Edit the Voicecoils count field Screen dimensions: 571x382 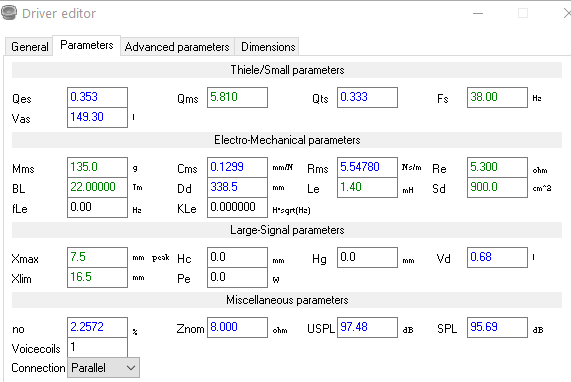[98, 347]
